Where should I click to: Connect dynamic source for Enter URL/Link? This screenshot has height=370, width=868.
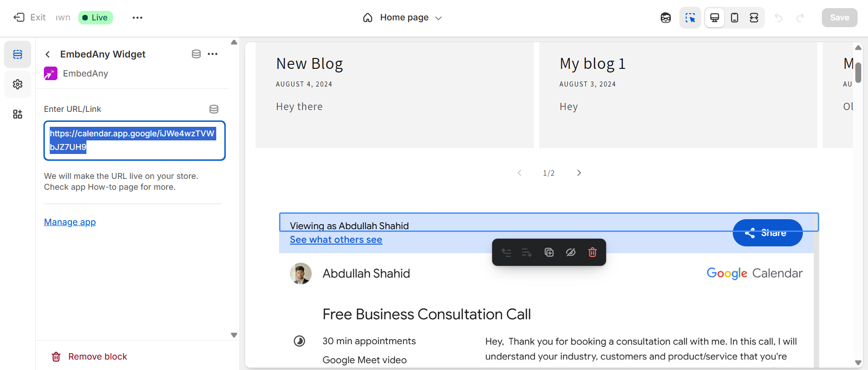(x=214, y=109)
